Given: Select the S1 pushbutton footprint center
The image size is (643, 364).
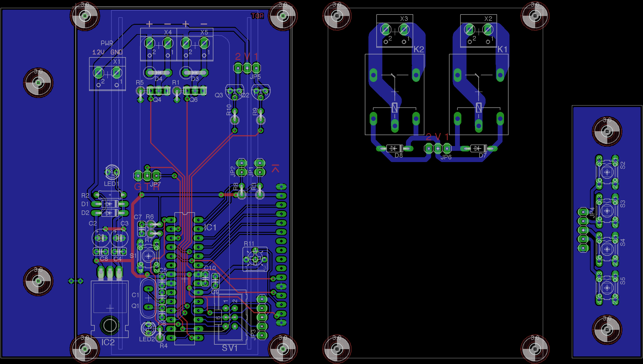Looking at the screenshot, I should 148,256.
